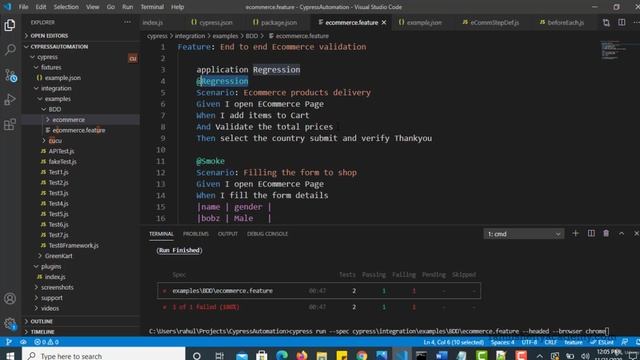The height and width of the screenshot is (360, 640).
Task: Click the terminal command prompt line
Action: (x=379, y=331)
